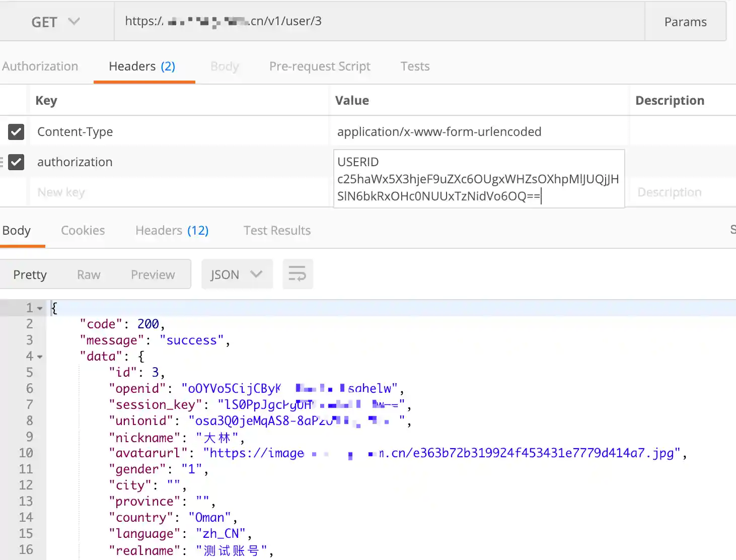
Task: Collapse the data object at line 4
Action: [40, 357]
